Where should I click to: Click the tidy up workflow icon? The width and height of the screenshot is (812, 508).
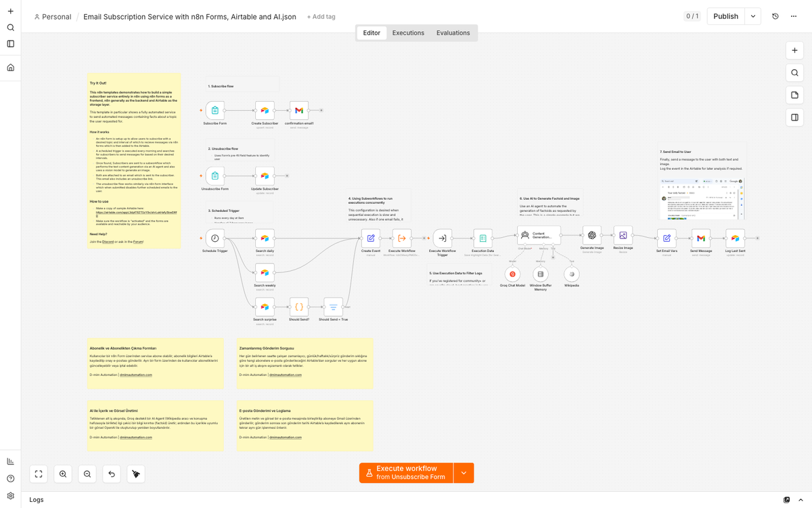coord(136,474)
